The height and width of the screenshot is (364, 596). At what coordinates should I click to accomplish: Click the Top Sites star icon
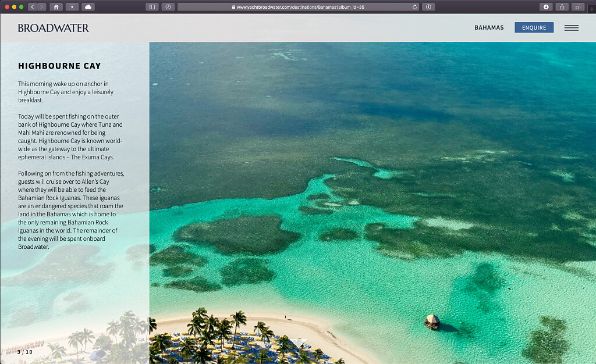(x=72, y=7)
